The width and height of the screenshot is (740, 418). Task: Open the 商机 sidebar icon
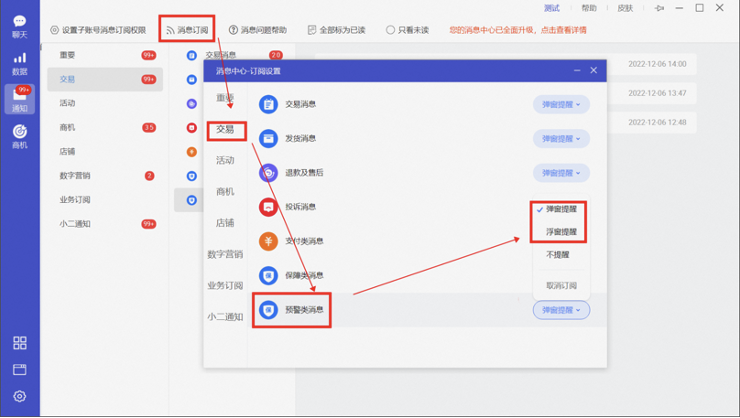pyautogui.click(x=19, y=137)
